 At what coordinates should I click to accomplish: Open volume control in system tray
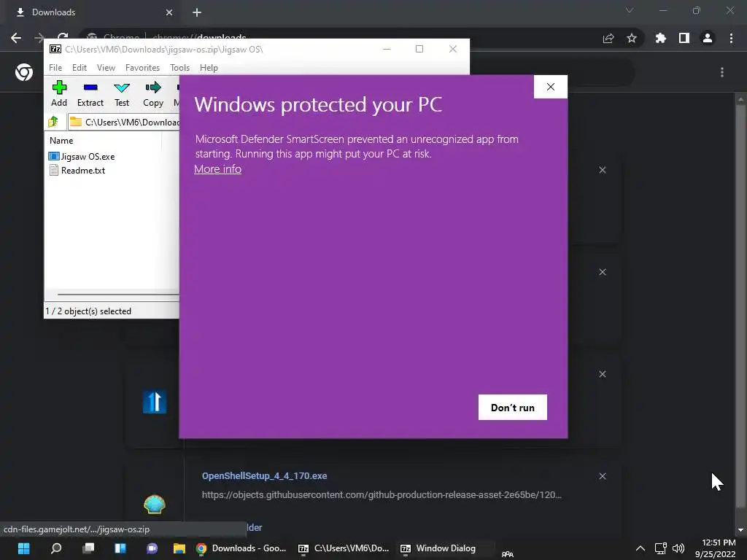tap(678, 548)
